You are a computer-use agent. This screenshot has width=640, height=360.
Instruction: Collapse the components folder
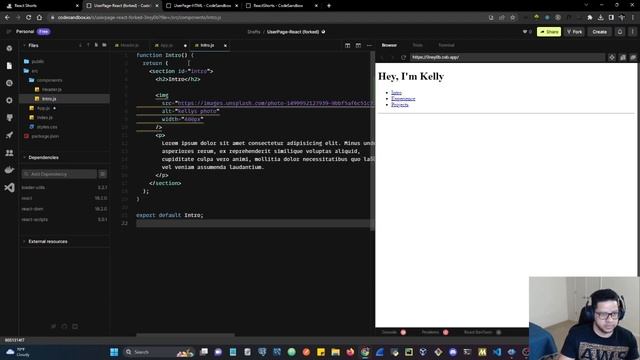point(46,80)
